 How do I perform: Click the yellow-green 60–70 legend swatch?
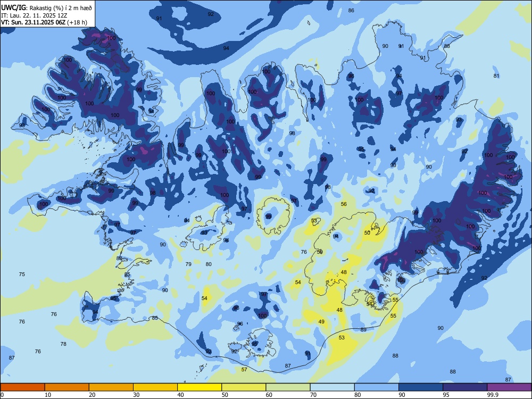click(288, 387)
